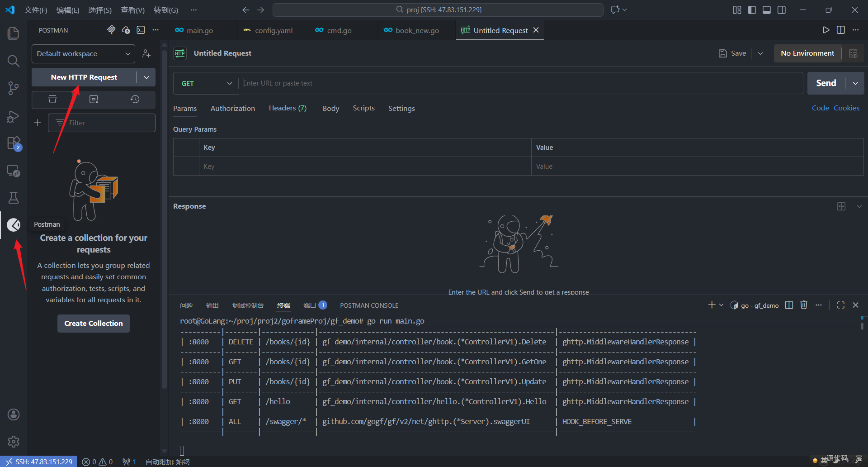Click the Send button
The image size is (868, 467).
pos(826,83)
